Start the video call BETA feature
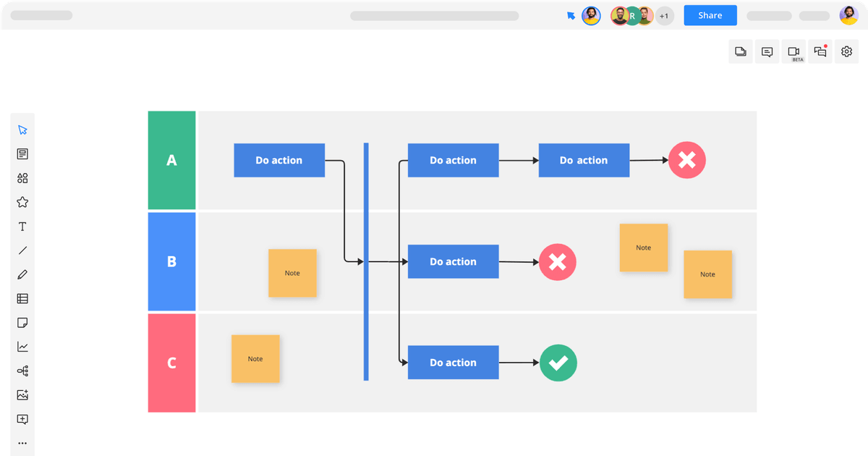Viewport: 868px width, 456px height. tap(793, 51)
